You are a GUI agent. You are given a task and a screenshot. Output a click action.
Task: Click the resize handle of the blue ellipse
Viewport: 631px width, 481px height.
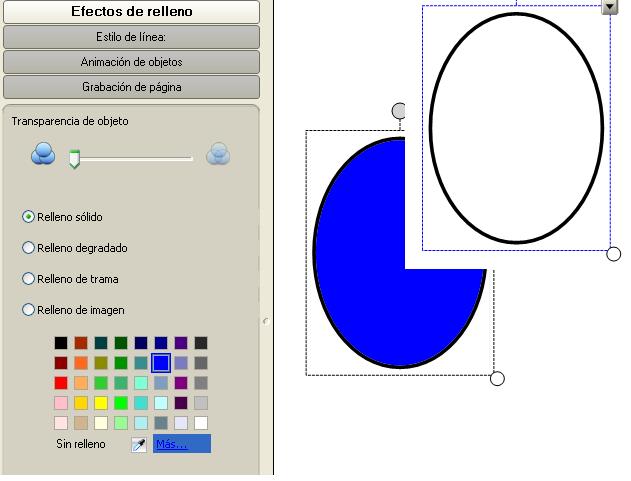(497, 378)
